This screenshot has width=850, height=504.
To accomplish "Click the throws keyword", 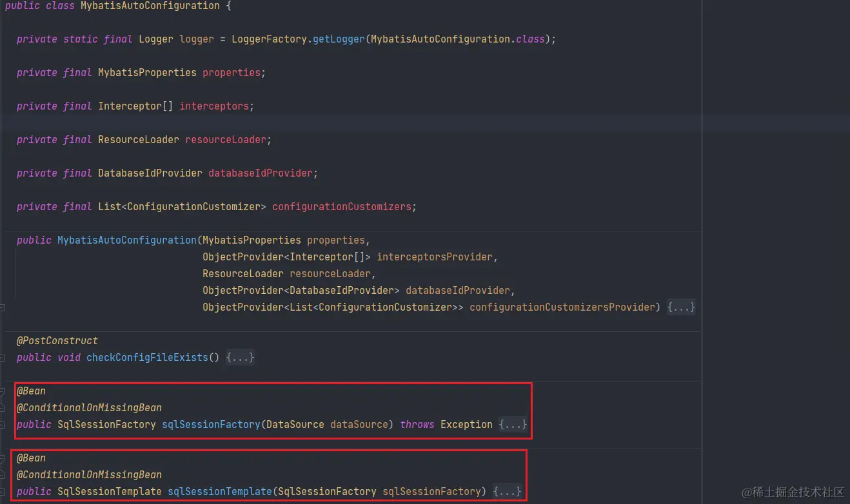I will click(417, 425).
